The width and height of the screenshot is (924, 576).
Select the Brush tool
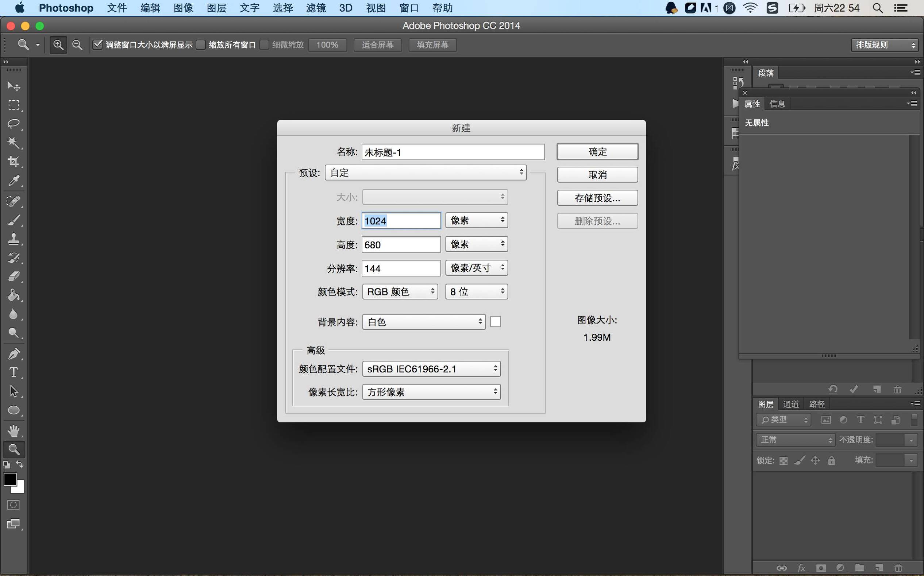(14, 220)
